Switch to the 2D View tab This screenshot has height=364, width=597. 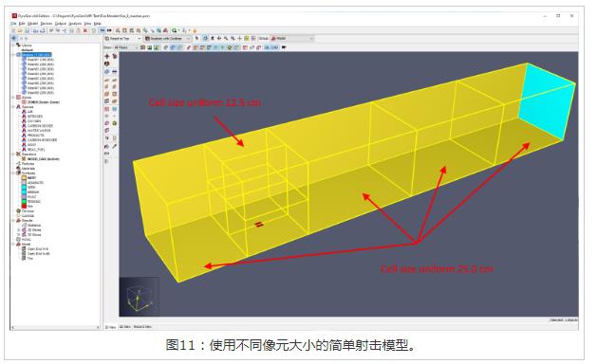pos(125,327)
